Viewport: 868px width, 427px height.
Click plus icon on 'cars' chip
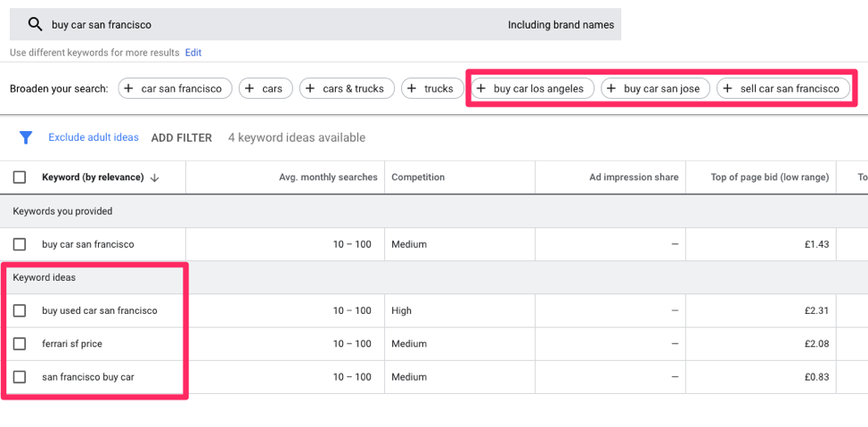click(250, 88)
